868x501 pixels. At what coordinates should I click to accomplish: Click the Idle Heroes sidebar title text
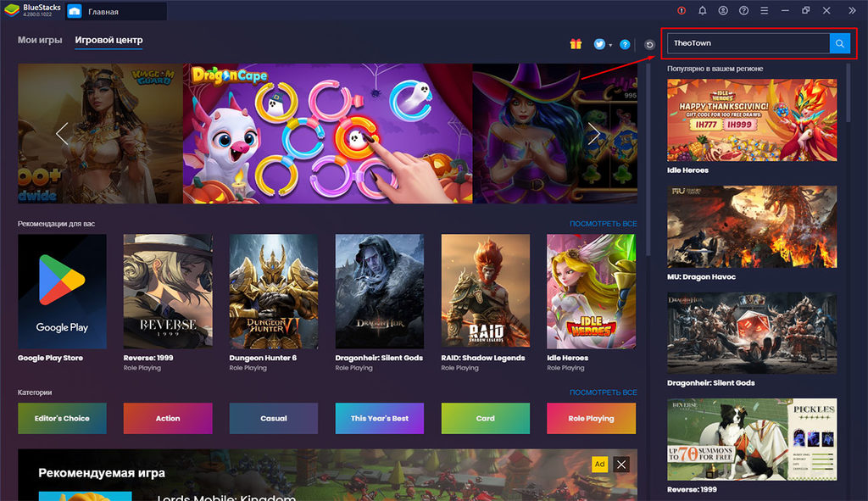point(687,170)
